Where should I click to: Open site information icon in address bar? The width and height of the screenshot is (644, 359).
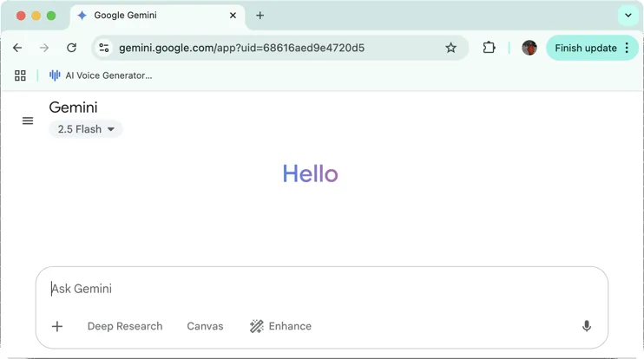(104, 48)
